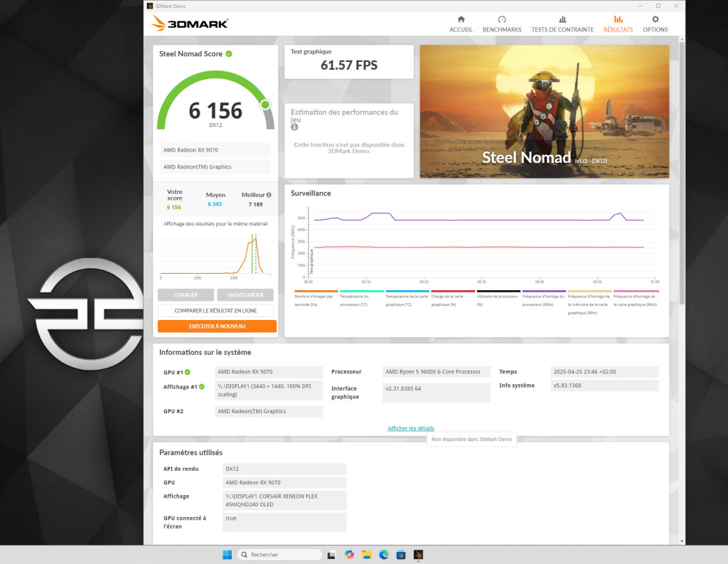Toggle the Utilitaire de processeur legend
The image size is (728, 564).
pos(498,299)
